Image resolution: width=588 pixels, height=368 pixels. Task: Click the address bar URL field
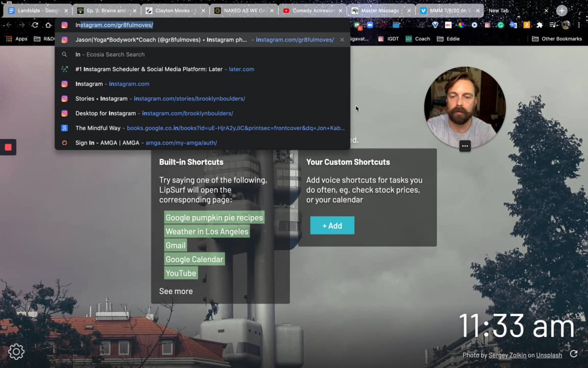coord(203,25)
